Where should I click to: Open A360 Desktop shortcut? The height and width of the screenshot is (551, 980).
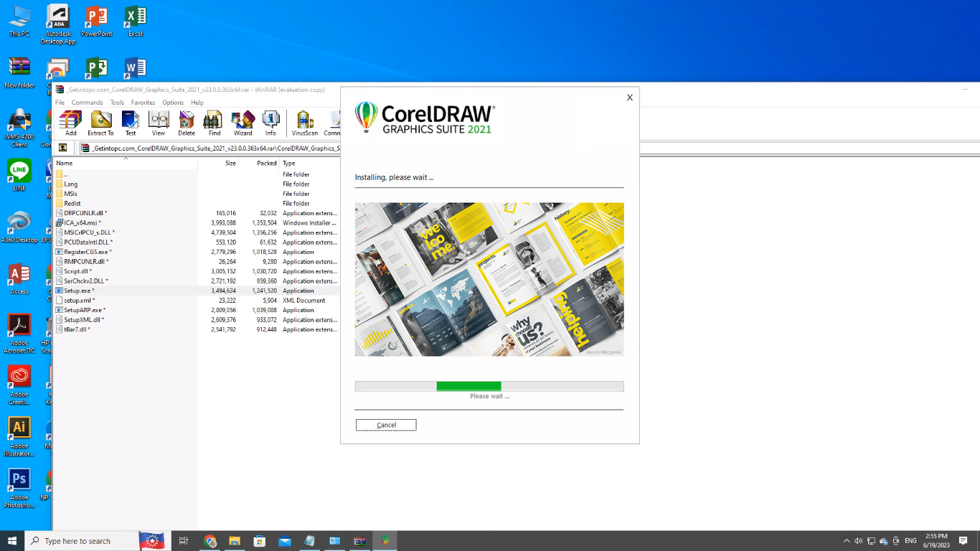(19, 227)
